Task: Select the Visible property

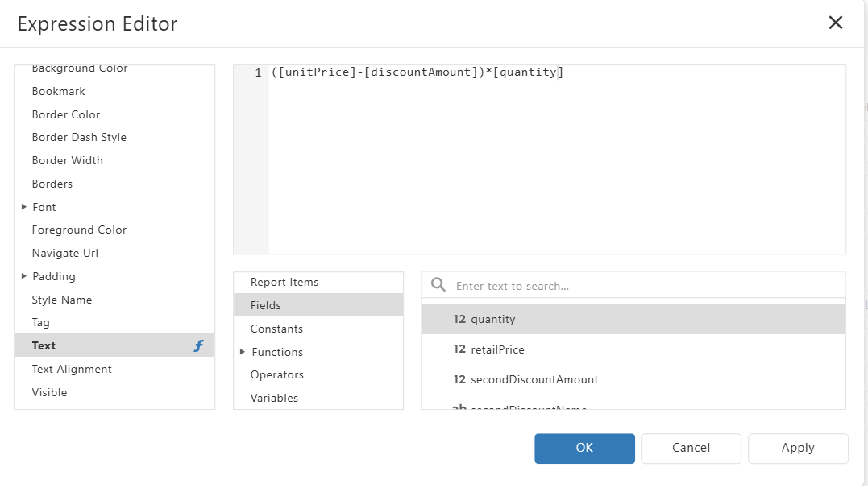Action: click(49, 393)
